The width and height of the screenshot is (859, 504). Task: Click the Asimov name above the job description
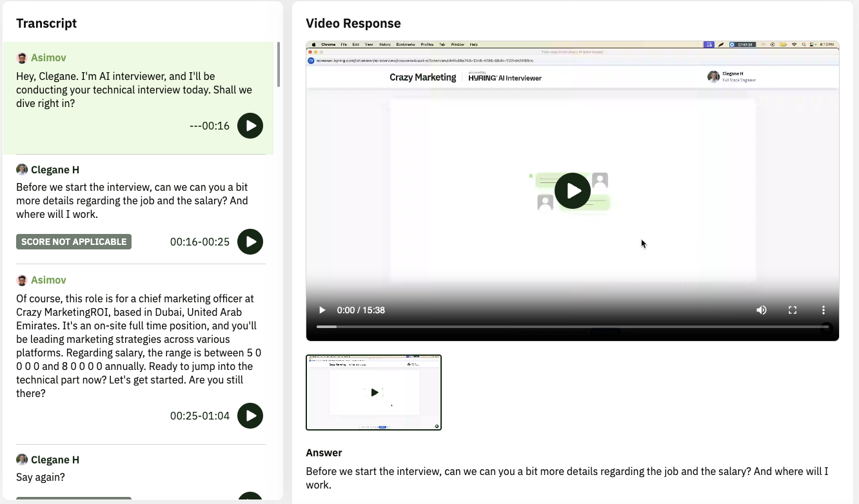48,280
